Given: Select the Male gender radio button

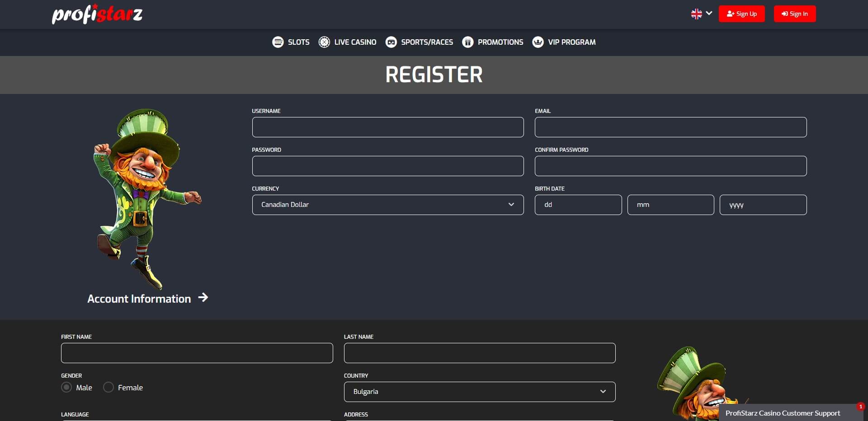Looking at the screenshot, I should click(x=66, y=388).
